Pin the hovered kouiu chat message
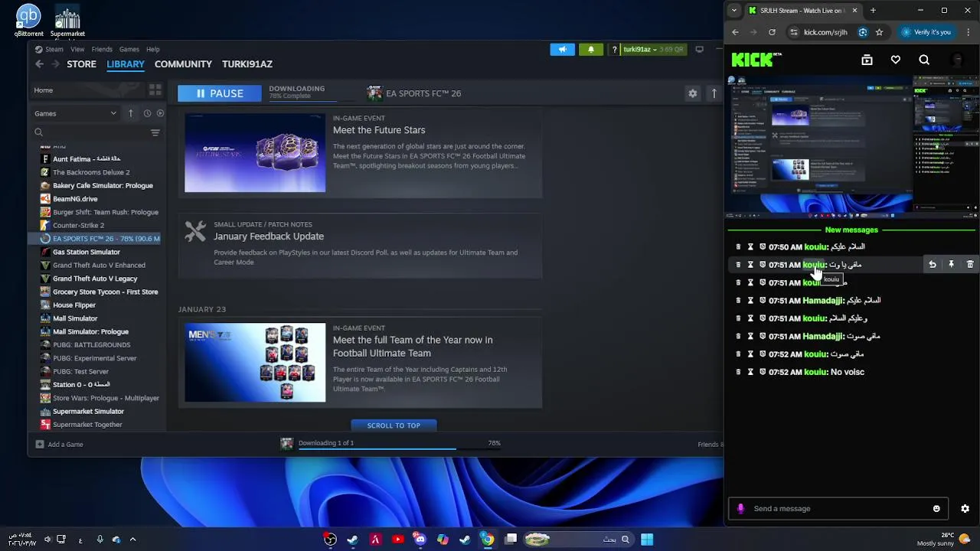980x551 pixels. click(951, 265)
